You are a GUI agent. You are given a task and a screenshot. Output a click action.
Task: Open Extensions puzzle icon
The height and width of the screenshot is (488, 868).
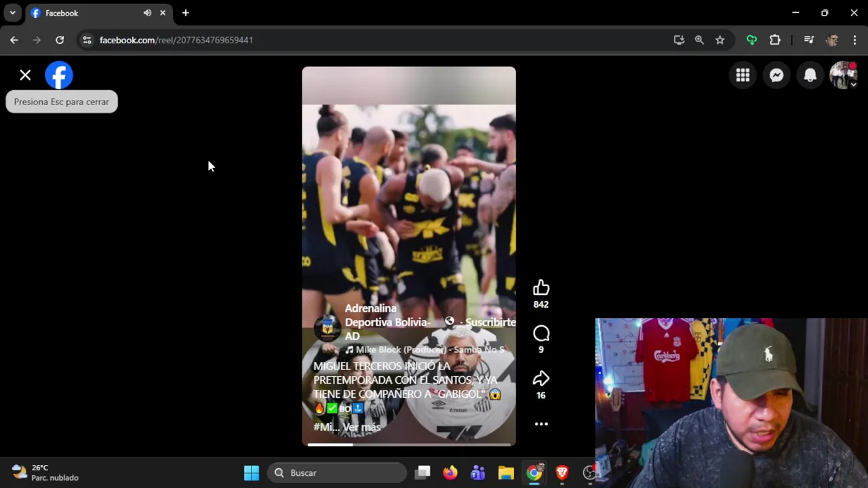tap(775, 40)
